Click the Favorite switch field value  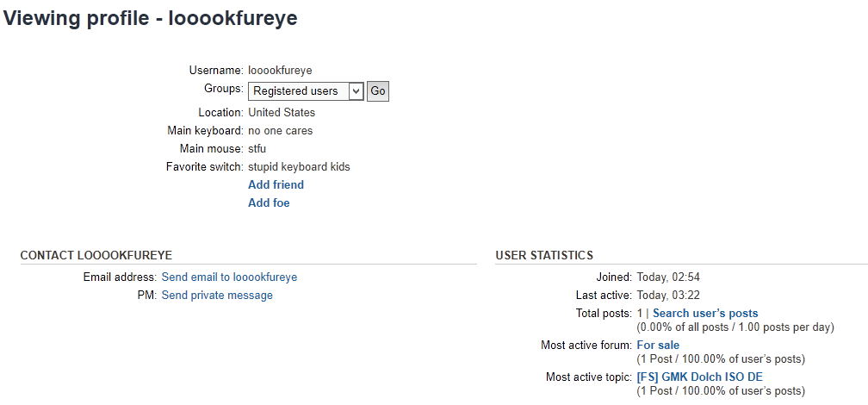tap(299, 167)
